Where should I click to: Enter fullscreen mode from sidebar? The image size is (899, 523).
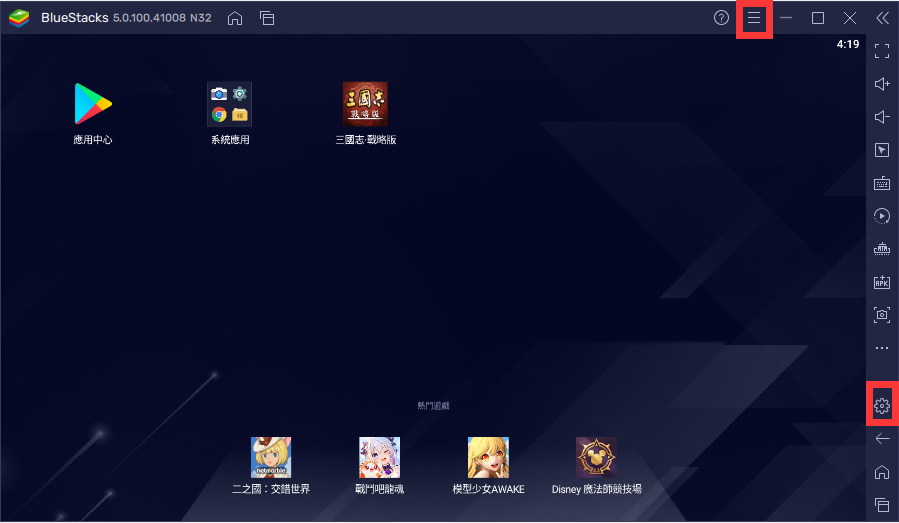[x=882, y=50]
